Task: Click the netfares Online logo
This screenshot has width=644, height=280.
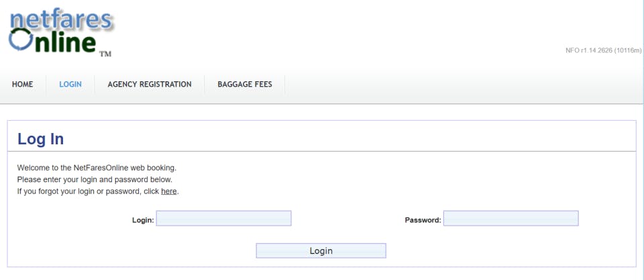Action: tap(61, 34)
